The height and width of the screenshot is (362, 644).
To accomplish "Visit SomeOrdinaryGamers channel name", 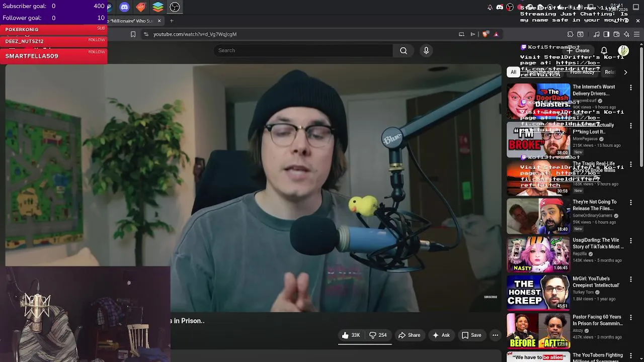I will coord(592,216).
